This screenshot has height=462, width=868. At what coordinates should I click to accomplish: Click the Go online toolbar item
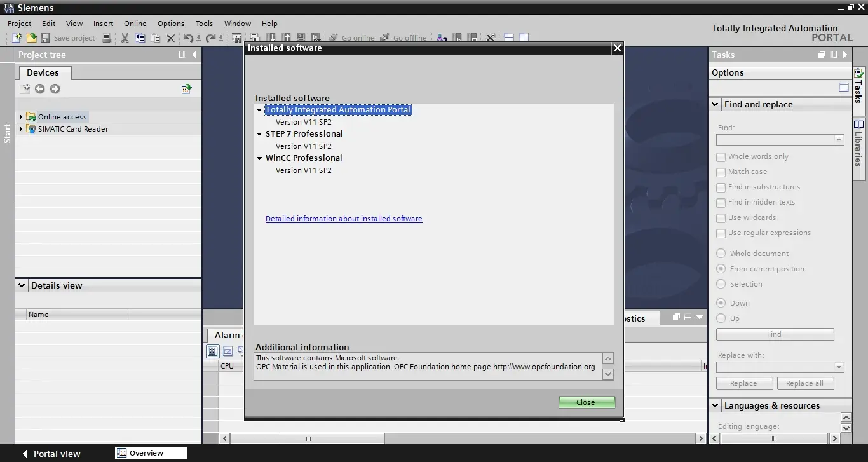pos(352,38)
